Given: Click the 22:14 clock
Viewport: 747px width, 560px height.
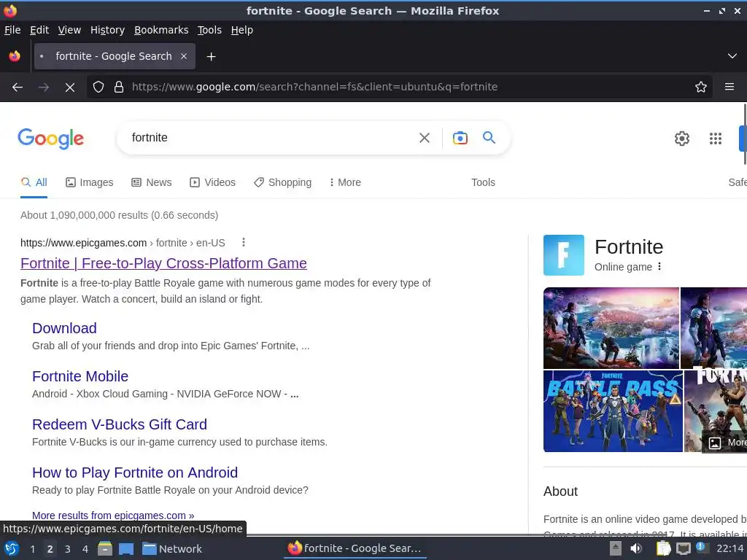Looking at the screenshot, I should [x=729, y=549].
